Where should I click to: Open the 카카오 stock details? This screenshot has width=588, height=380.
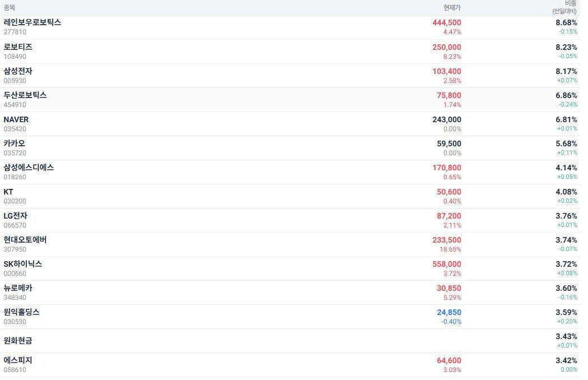point(14,143)
